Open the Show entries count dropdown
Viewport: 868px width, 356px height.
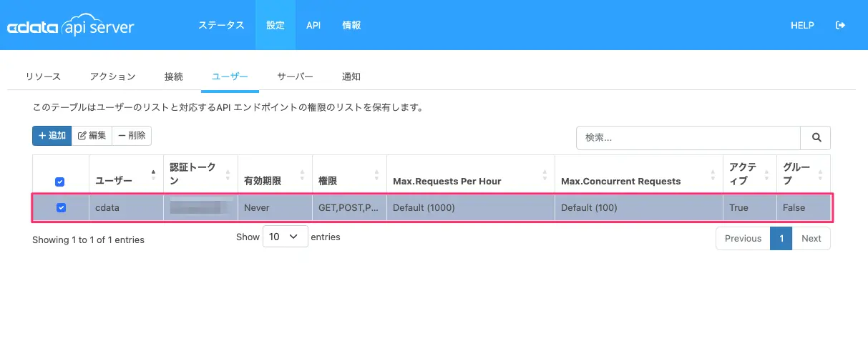[x=286, y=237]
